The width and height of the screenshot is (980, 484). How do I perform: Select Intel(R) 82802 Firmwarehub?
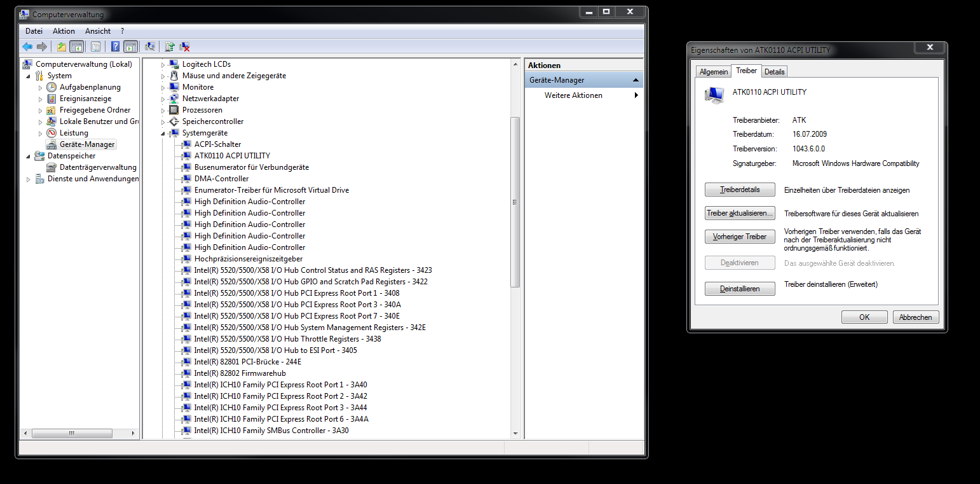point(240,373)
